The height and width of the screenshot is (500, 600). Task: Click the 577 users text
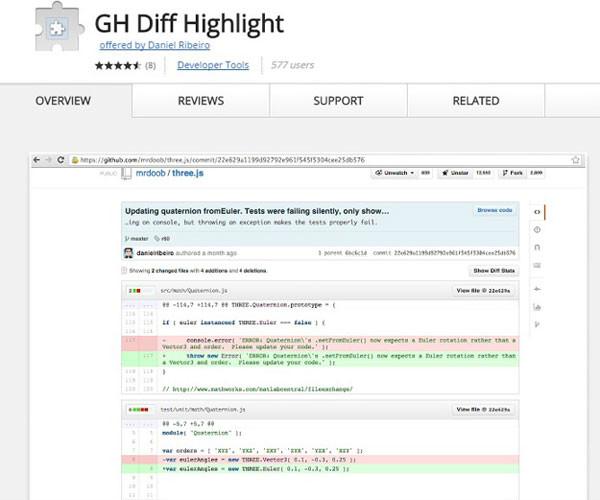coord(293,65)
